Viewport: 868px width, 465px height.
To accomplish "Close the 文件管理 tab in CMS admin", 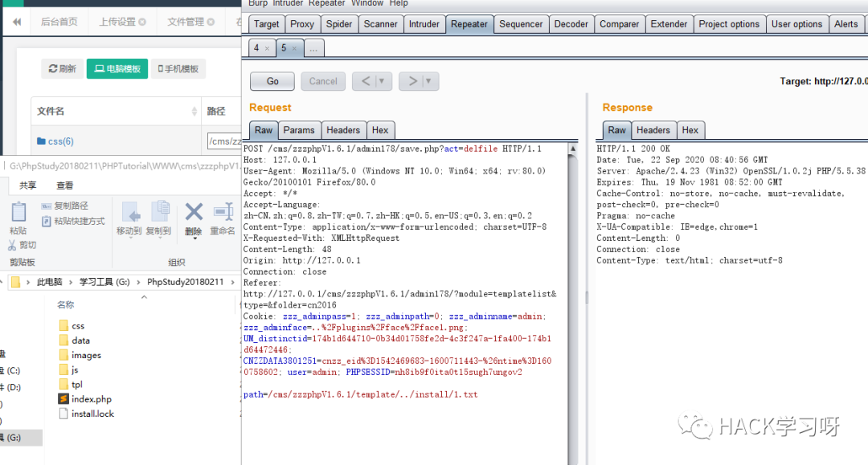I will coord(211,22).
